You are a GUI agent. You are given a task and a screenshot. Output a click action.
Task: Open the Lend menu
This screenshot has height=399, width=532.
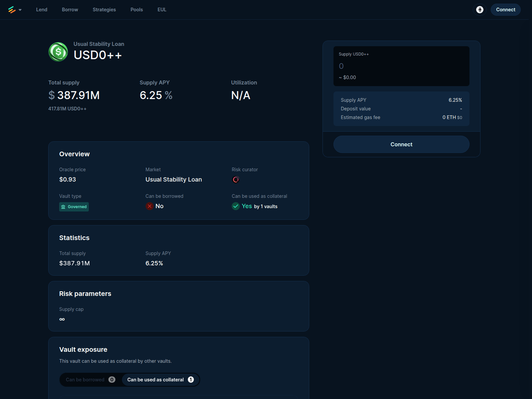(x=42, y=10)
